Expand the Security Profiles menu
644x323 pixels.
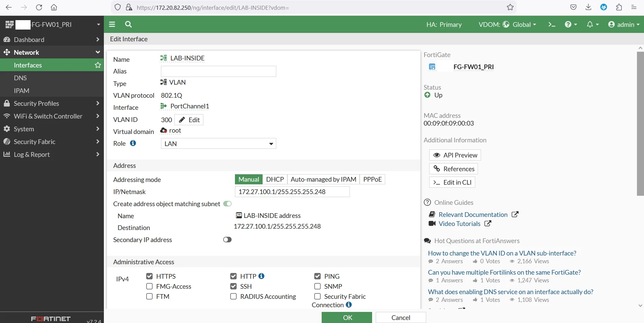[x=52, y=103]
